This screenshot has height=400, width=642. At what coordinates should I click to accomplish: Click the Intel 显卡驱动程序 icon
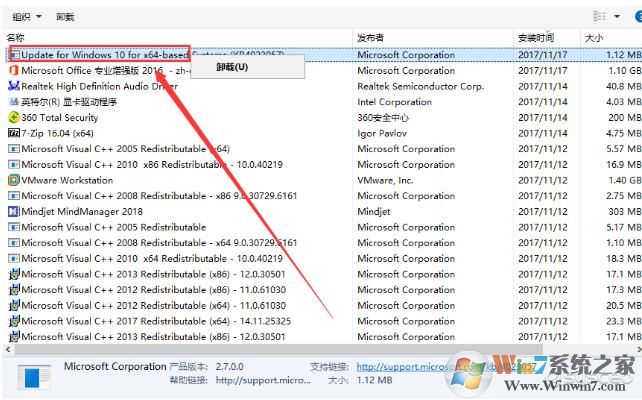[14, 102]
